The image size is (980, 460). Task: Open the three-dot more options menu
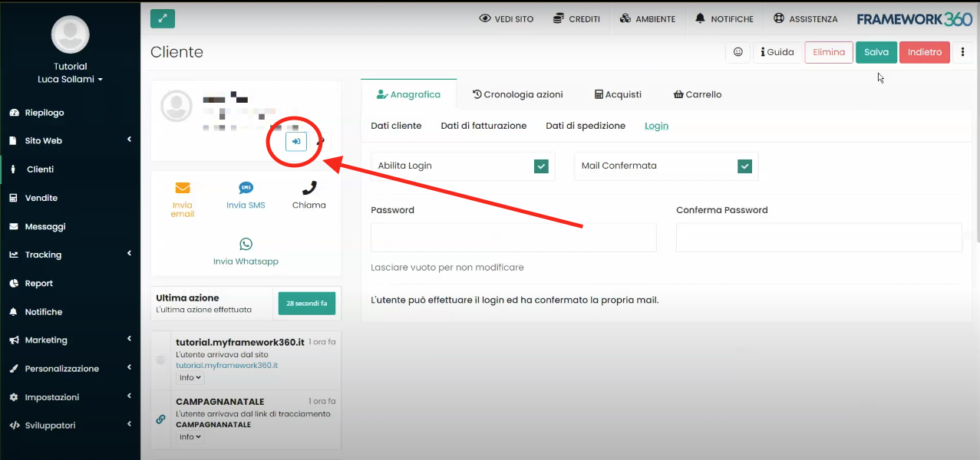963,52
